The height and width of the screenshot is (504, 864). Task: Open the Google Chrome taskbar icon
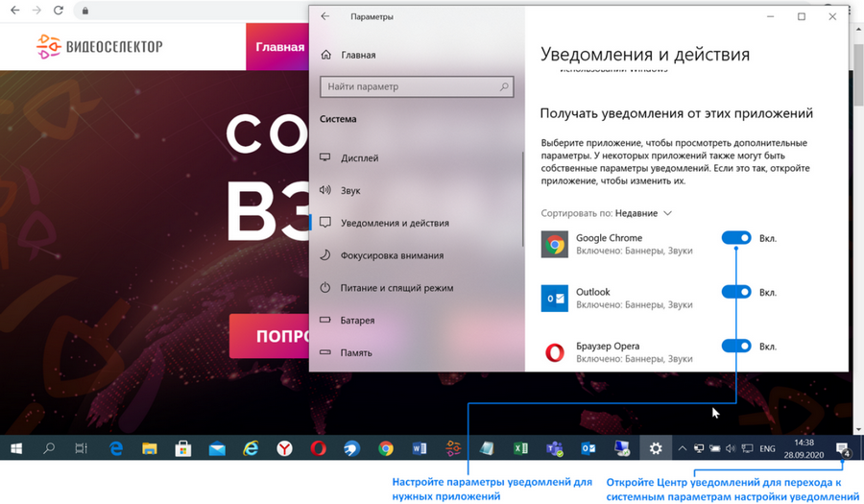pos(386,448)
